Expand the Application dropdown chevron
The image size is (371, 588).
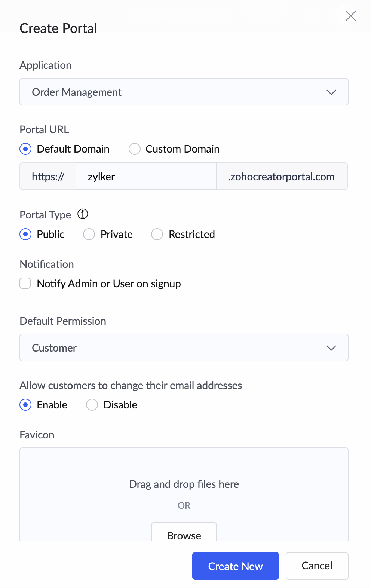point(331,92)
